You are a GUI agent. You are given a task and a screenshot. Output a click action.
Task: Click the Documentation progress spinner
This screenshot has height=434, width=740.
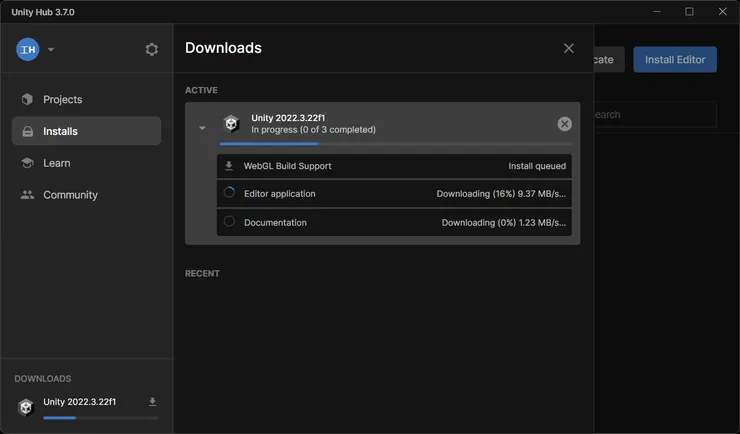[x=229, y=222]
